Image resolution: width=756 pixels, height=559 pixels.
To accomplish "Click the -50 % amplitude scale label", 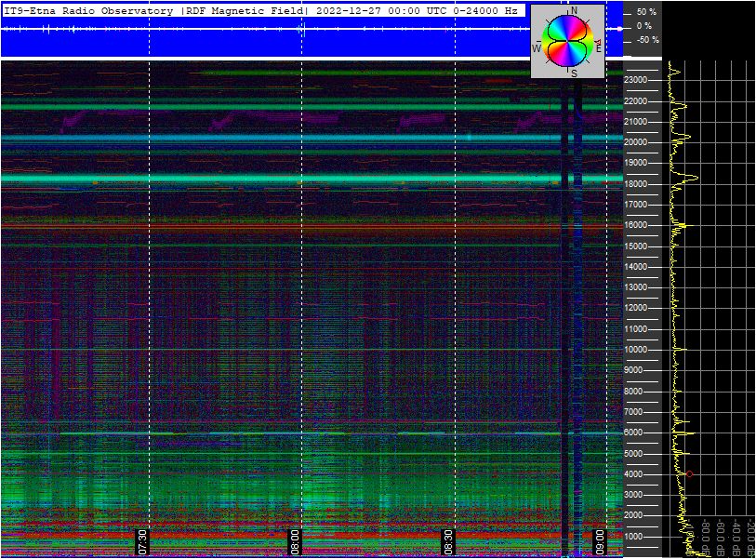I will 646,40.
